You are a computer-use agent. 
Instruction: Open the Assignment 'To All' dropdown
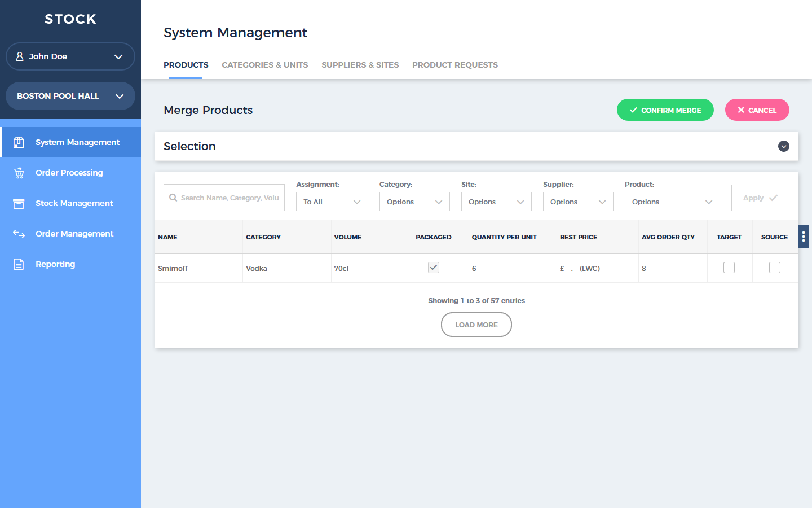pos(332,202)
